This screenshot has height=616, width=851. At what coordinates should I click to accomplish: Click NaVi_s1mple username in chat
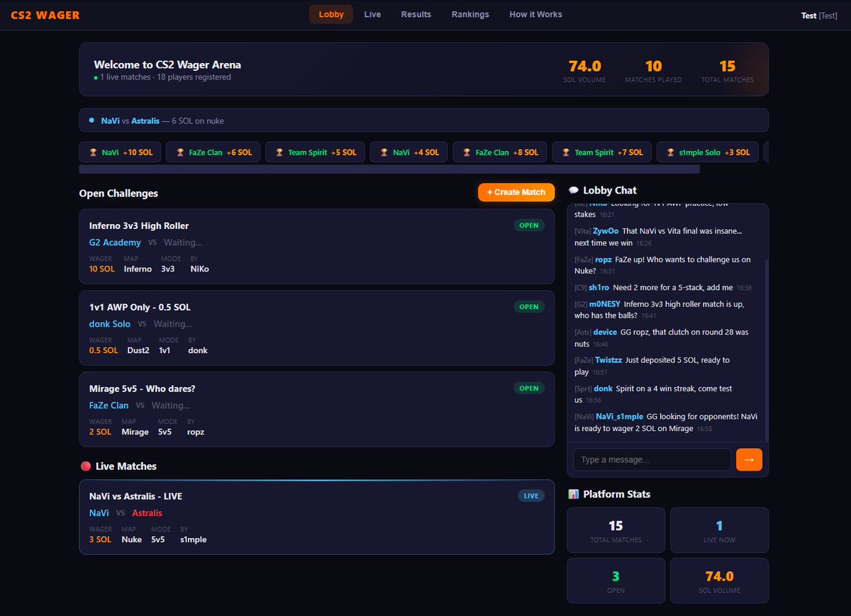pyautogui.click(x=620, y=417)
